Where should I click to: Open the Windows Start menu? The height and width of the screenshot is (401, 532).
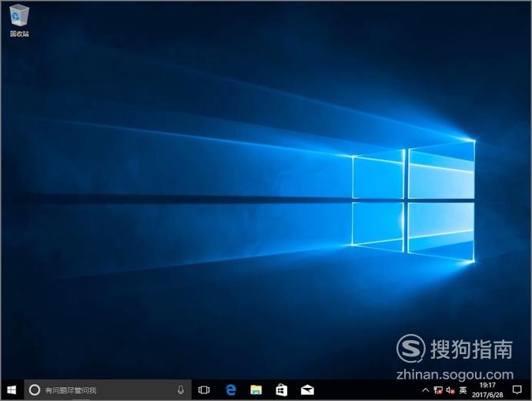click(x=12, y=390)
